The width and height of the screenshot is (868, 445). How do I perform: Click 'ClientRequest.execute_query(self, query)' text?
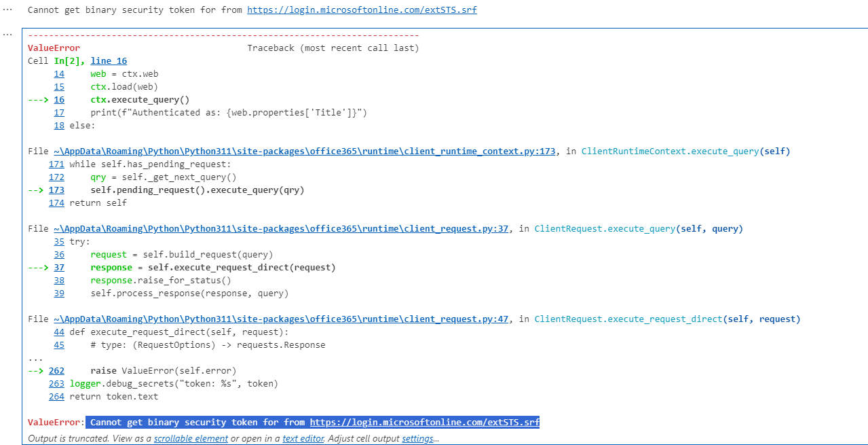click(639, 229)
